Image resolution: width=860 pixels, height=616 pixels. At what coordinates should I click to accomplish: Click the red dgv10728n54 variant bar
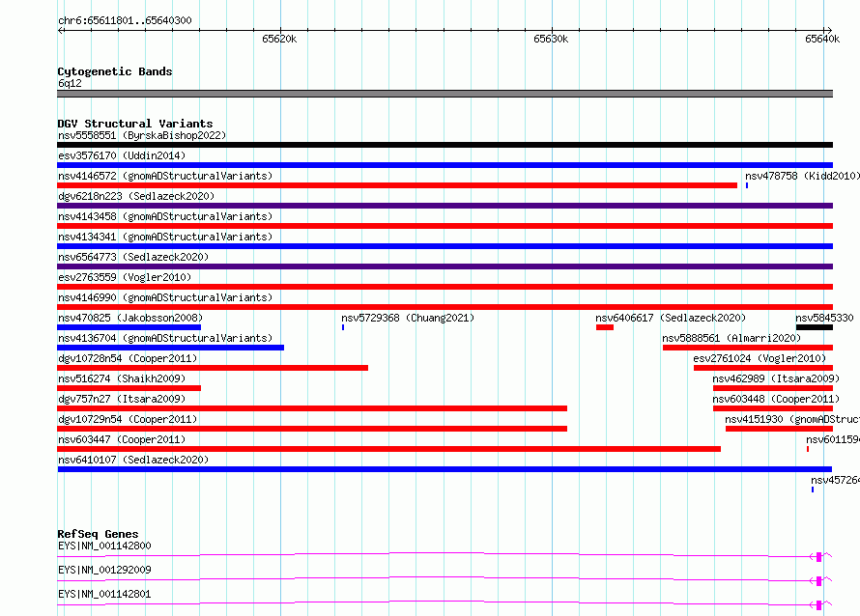pos(213,368)
